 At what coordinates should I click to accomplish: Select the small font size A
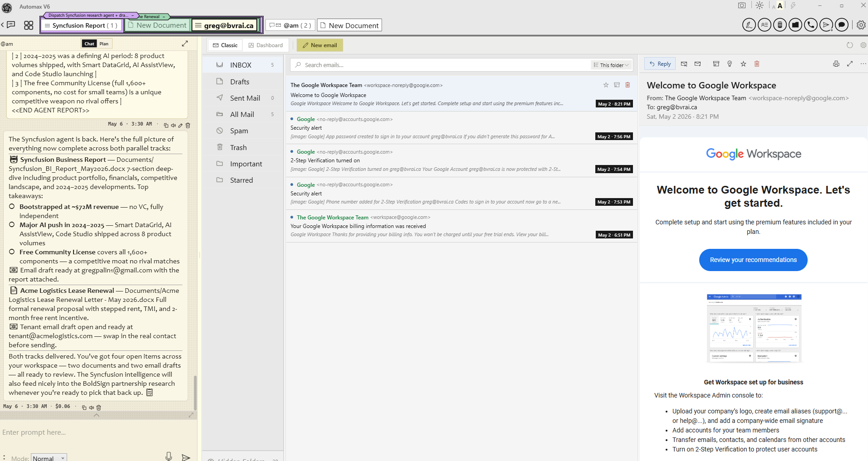click(x=774, y=7)
